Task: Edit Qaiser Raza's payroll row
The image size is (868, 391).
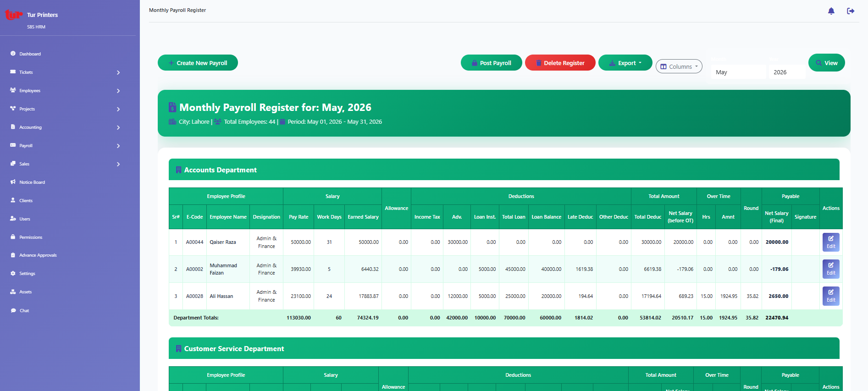Action: pos(831,242)
